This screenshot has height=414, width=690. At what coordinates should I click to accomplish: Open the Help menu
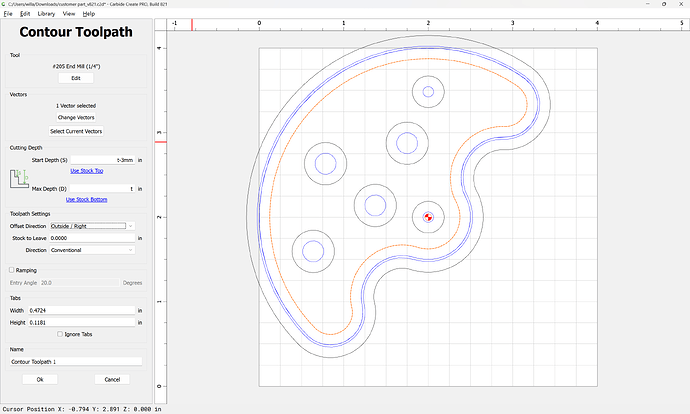89,14
